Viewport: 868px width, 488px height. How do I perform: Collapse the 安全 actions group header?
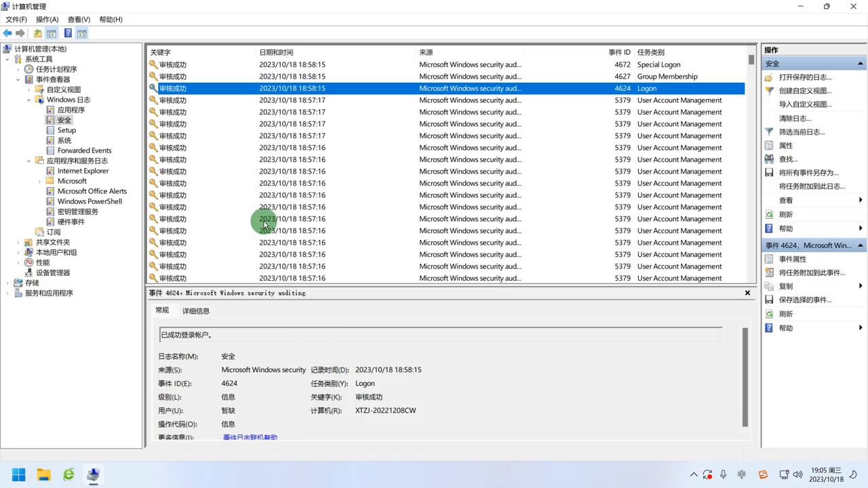(x=859, y=63)
